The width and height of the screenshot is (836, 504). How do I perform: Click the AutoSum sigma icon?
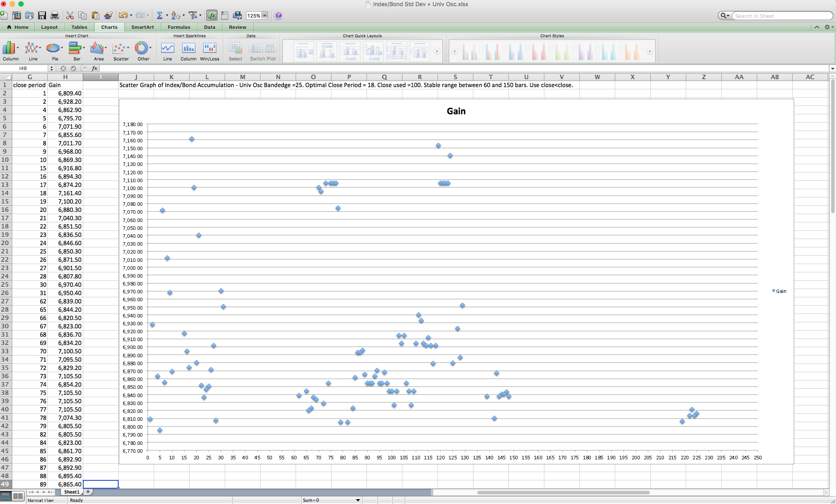click(x=160, y=15)
